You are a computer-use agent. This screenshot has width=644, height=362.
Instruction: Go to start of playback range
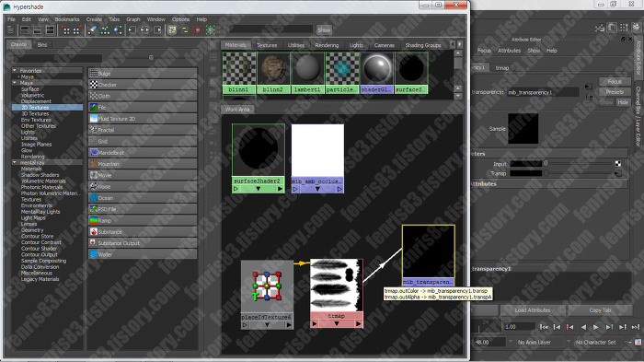tap(544, 327)
